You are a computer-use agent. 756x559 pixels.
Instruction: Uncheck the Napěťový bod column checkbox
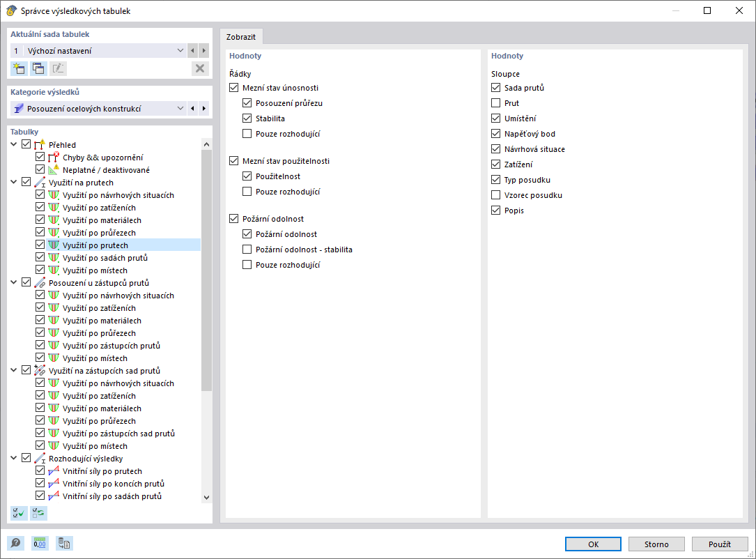495,134
